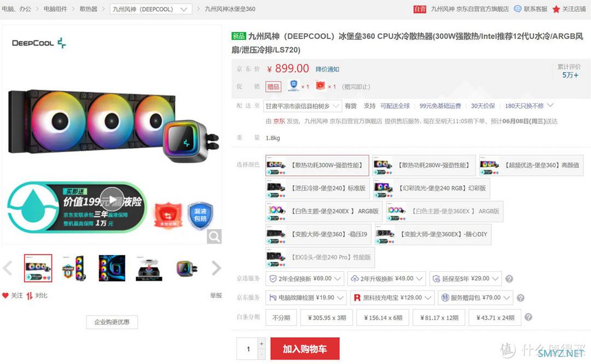This screenshot has height=364, width=591.
Task: Select 【泄压冷排-堡垒240】标准版 option
Action: coord(317,188)
